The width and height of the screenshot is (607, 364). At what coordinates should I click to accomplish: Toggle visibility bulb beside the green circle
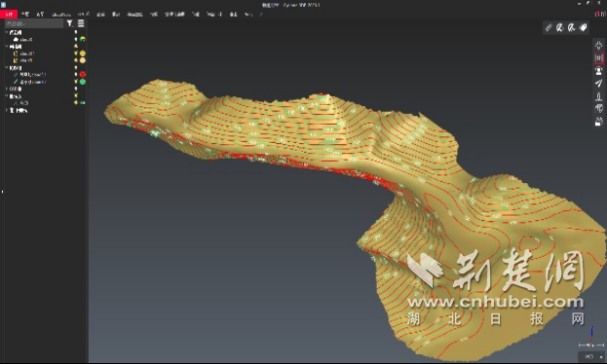point(76,82)
